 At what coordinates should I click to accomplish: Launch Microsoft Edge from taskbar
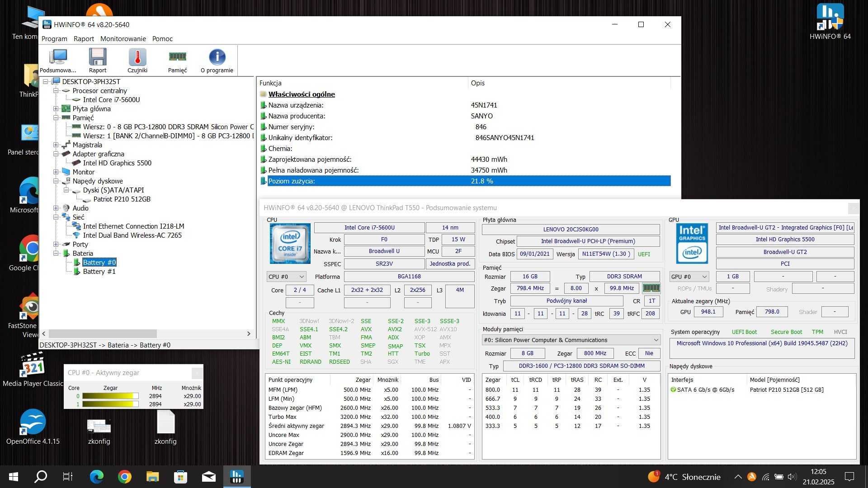coord(96,477)
